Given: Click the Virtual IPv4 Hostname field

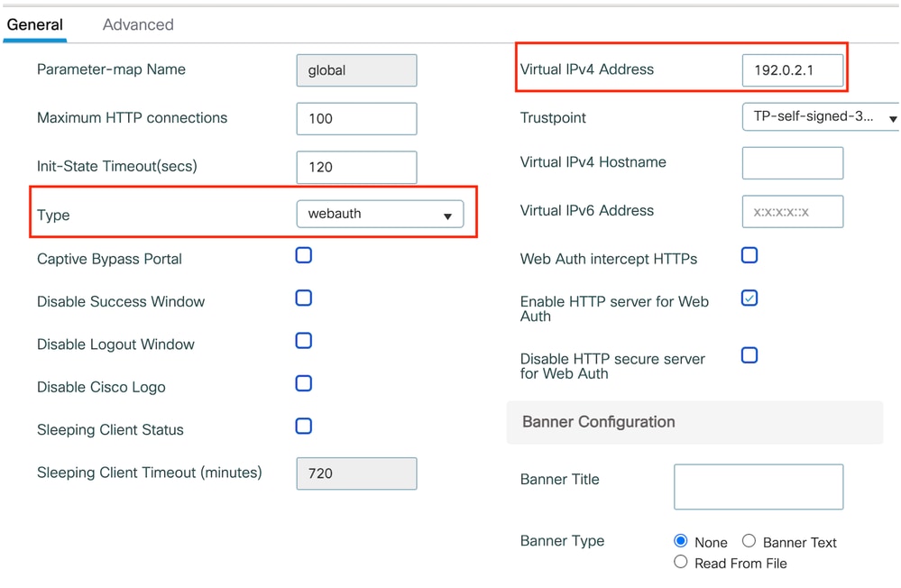Looking at the screenshot, I should [793, 162].
